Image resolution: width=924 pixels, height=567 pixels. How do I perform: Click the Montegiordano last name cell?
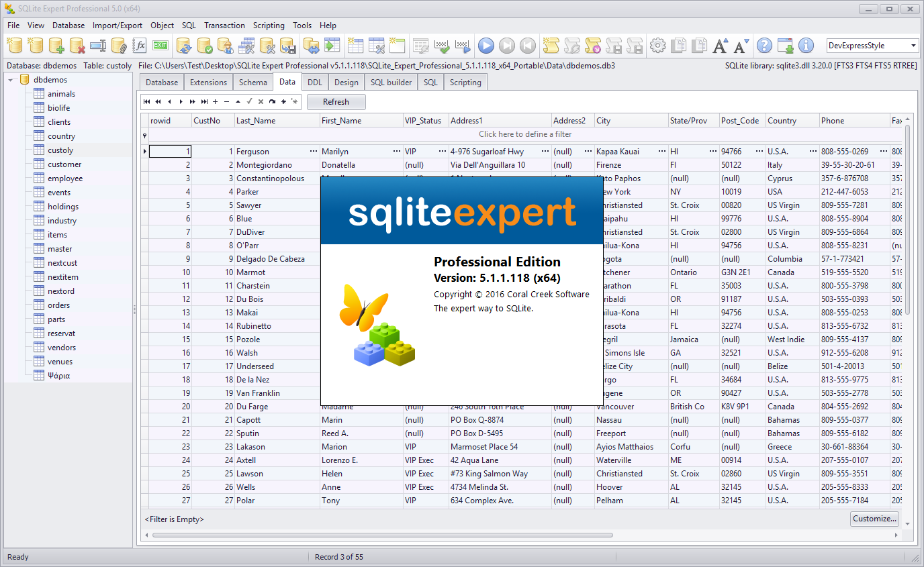(x=277, y=165)
